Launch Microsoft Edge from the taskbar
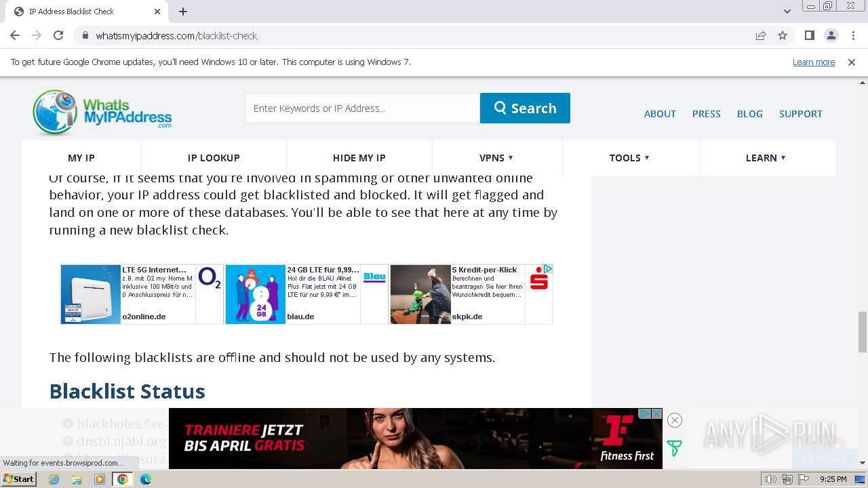This screenshot has height=488, width=868. point(145,479)
